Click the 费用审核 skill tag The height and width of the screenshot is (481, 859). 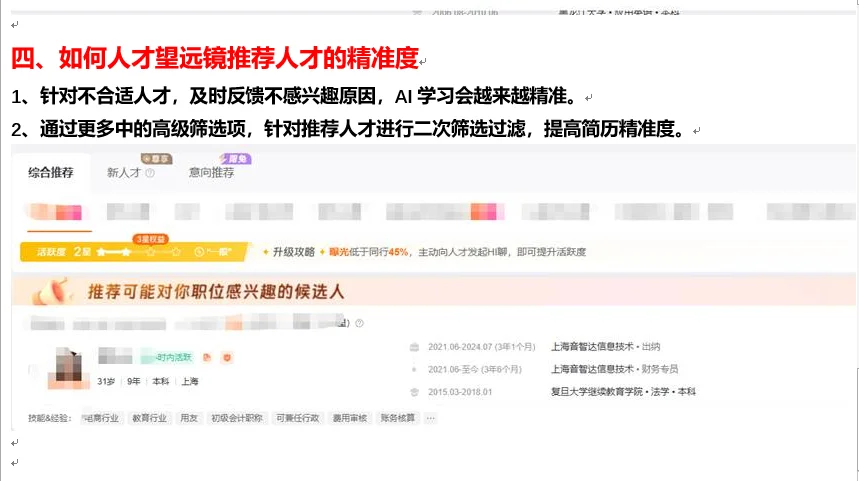[x=350, y=418]
